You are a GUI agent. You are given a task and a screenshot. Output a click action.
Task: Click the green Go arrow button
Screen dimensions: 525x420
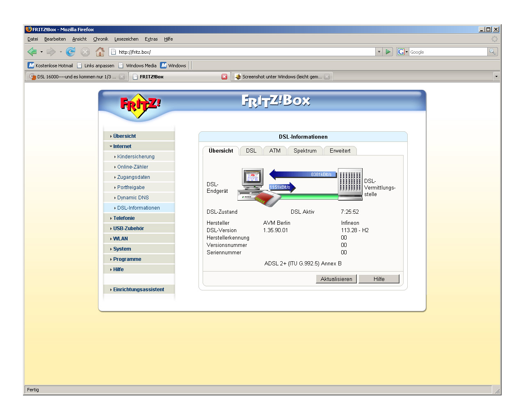pyautogui.click(x=388, y=52)
